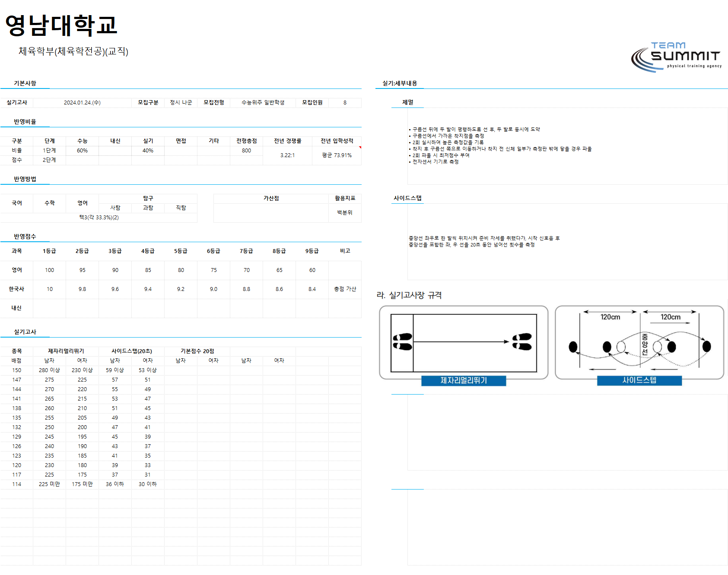The image size is (728, 575).
Task: Click the 실기:세부내용 section header
Action: (x=400, y=83)
